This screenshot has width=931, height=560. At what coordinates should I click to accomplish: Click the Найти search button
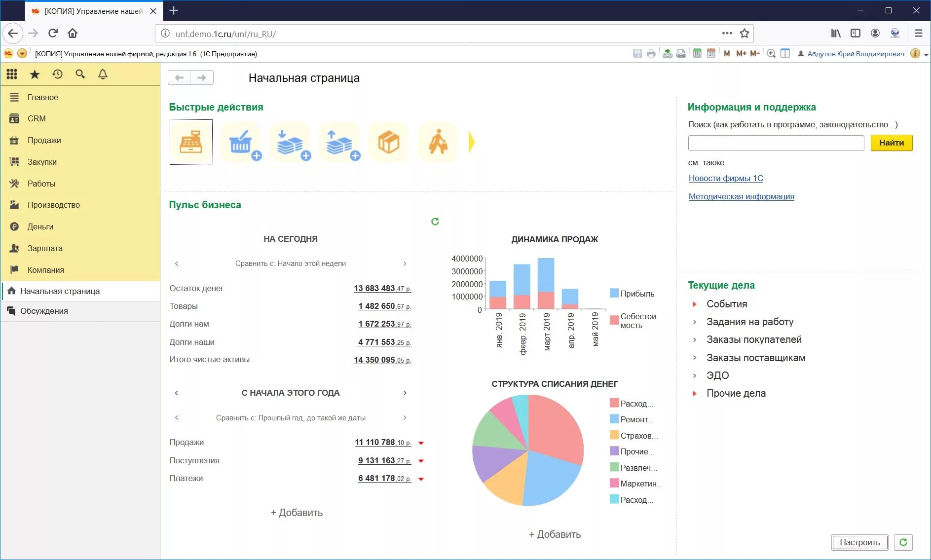892,143
